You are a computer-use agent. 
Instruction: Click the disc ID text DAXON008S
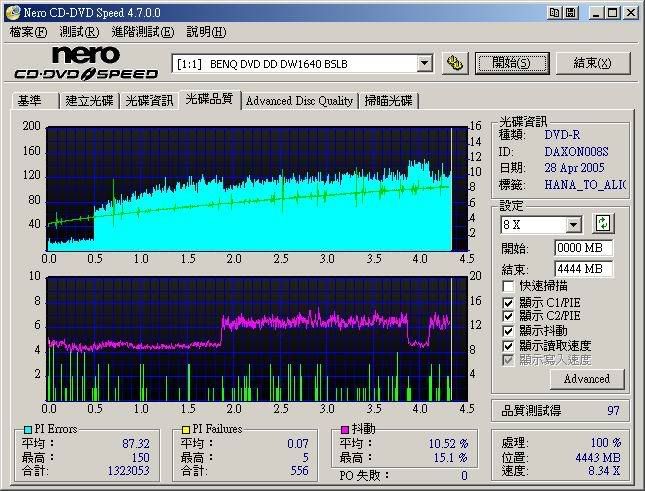576,152
